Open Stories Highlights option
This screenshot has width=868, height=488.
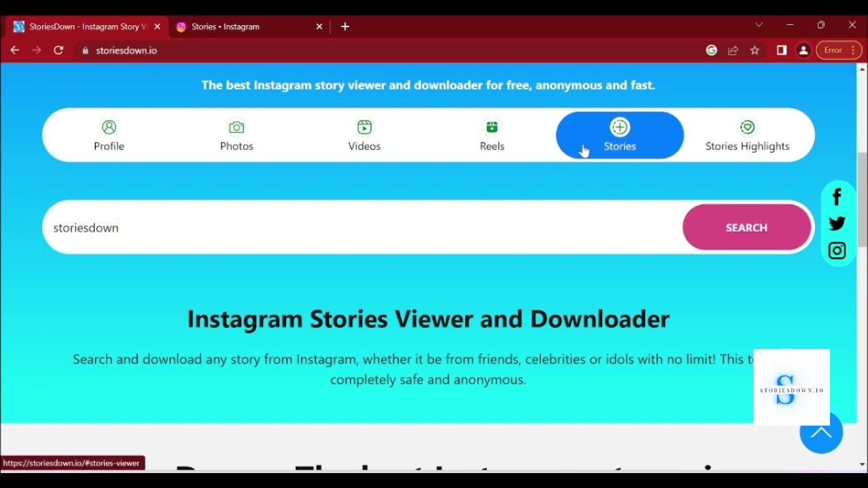coord(748,136)
